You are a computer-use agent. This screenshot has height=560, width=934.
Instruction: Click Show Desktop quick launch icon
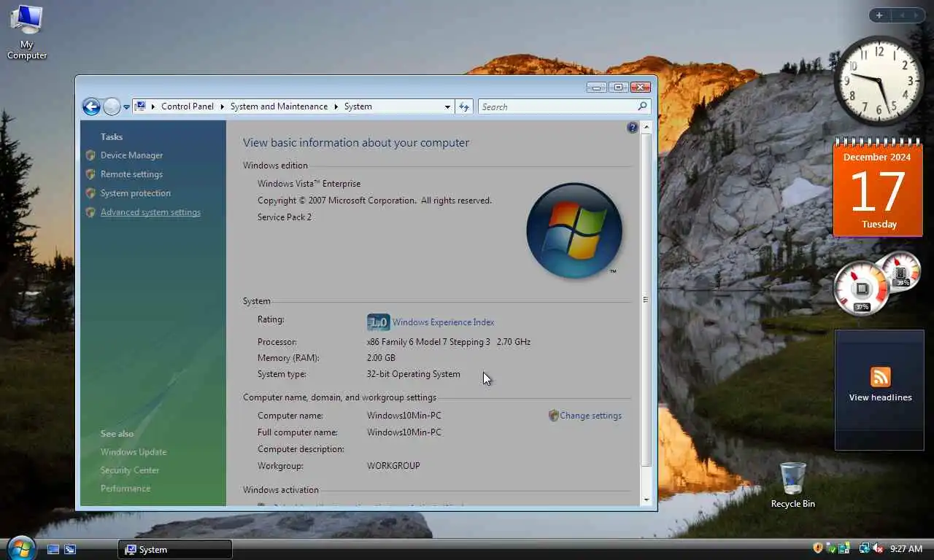53,549
